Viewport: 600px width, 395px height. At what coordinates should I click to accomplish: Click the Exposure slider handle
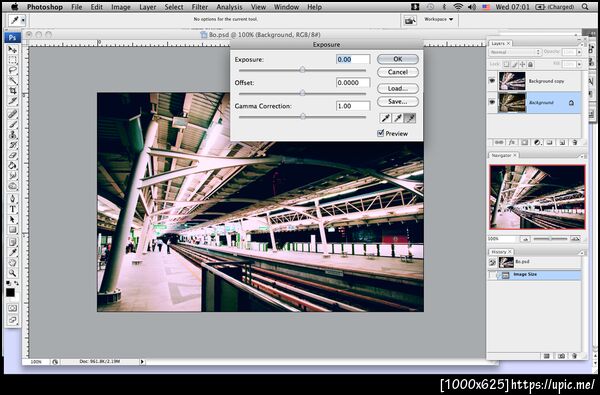pos(302,70)
